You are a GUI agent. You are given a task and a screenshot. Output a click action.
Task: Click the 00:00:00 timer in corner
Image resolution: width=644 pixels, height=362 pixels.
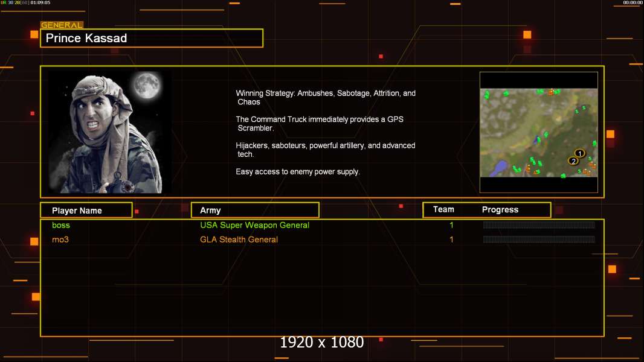click(x=633, y=2)
